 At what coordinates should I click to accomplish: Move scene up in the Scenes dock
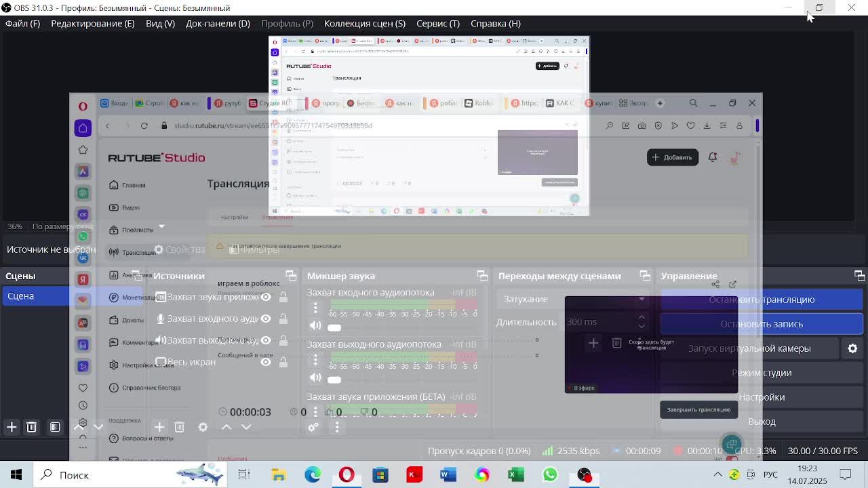[x=79, y=427]
